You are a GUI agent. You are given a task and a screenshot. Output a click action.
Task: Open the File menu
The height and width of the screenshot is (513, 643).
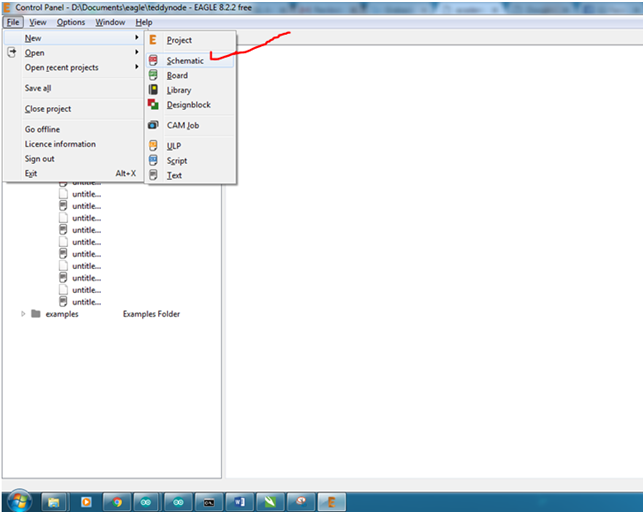click(13, 22)
